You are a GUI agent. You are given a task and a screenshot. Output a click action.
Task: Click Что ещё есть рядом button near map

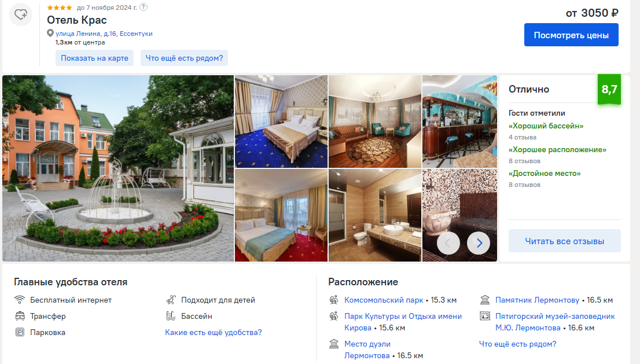(x=184, y=58)
